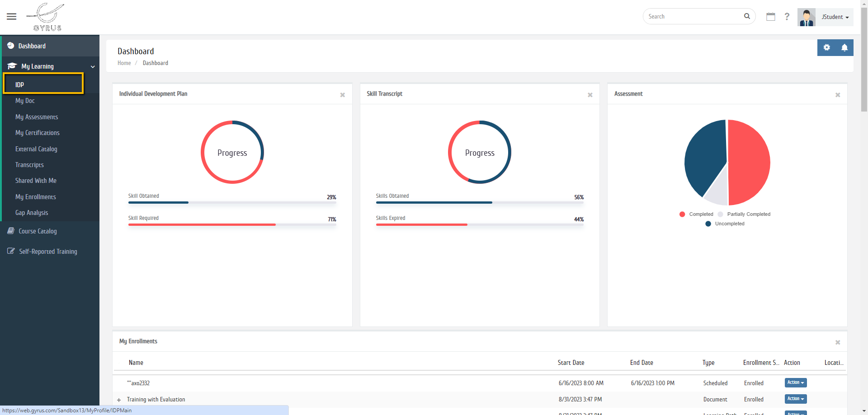
Task: Open the calendar icon in header
Action: [771, 17]
